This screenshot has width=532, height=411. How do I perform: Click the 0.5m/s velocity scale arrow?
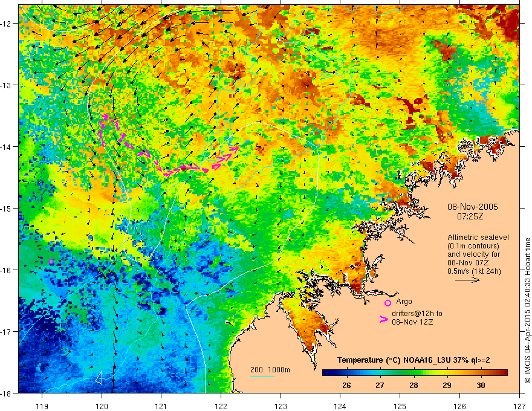(467, 280)
